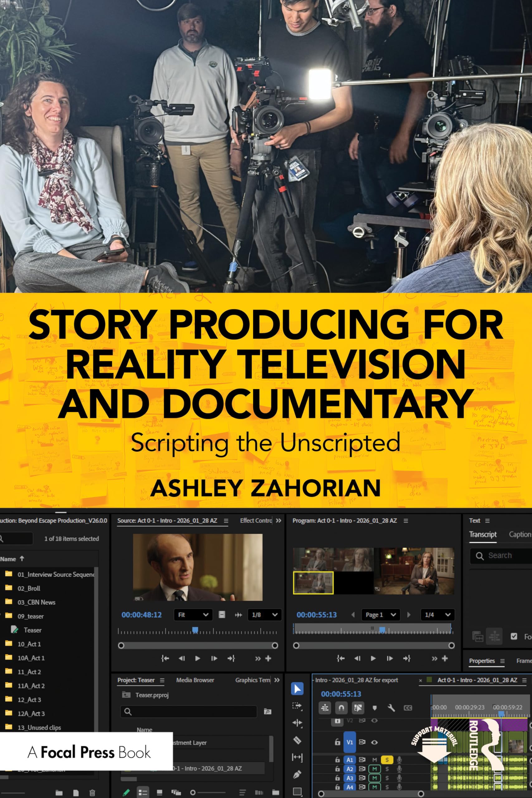Play the Source monitor clip
This screenshot has height=798, width=532.
198,658
